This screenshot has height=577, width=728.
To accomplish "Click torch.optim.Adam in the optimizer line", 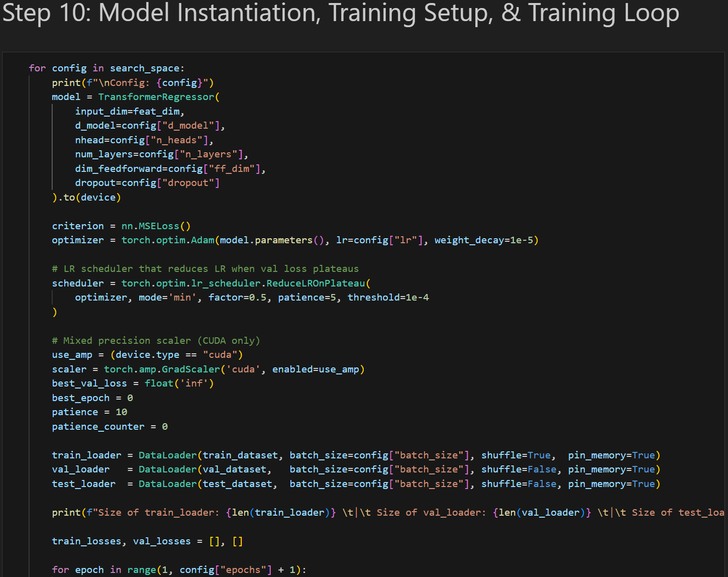I will (x=168, y=240).
